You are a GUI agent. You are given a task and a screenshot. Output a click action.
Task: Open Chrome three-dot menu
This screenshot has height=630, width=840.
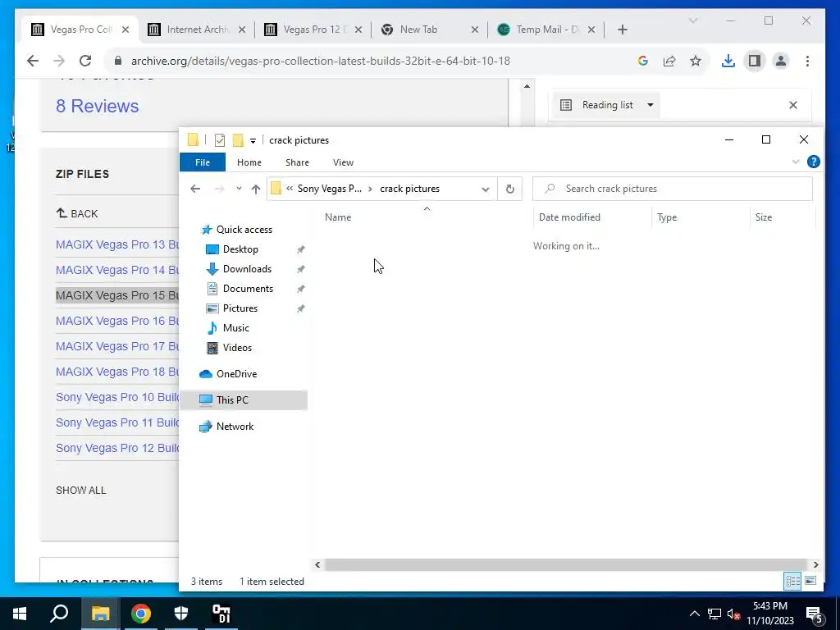(x=807, y=61)
